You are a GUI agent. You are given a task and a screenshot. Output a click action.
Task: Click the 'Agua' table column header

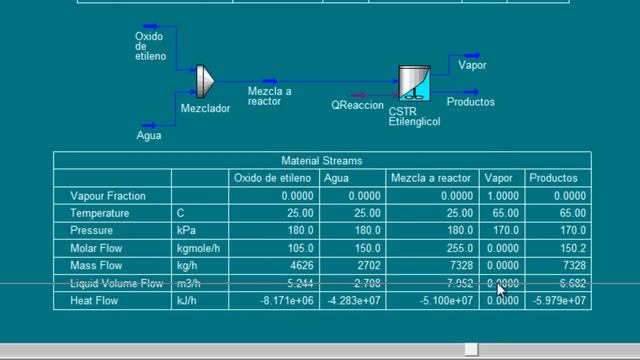point(336,178)
